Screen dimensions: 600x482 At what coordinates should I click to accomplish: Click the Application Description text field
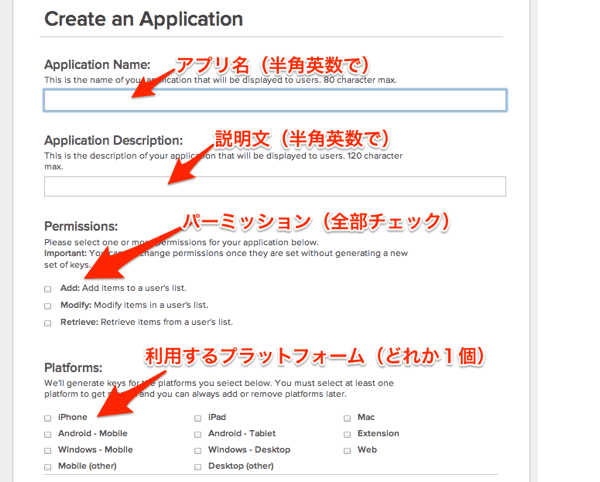[275, 186]
